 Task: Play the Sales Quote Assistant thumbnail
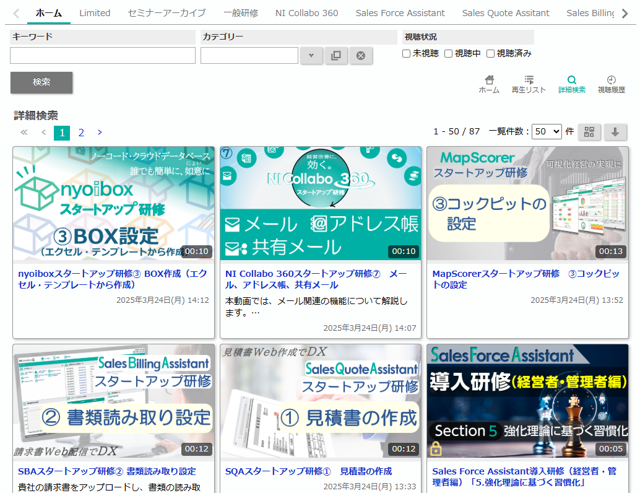click(320, 401)
